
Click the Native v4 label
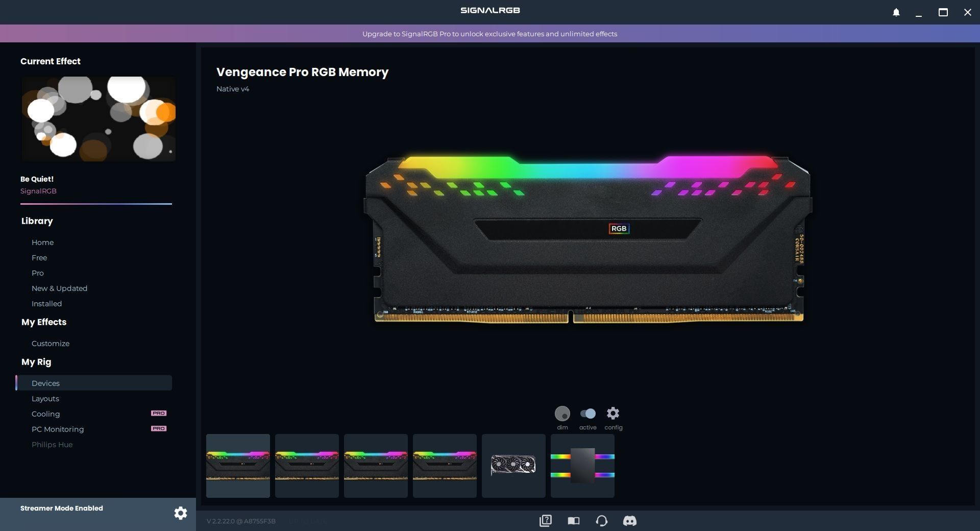click(x=233, y=89)
